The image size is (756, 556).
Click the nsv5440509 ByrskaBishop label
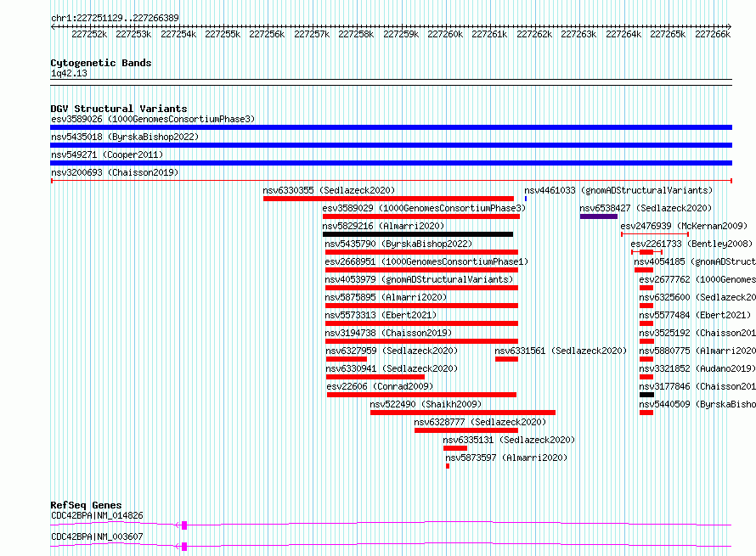(697, 404)
